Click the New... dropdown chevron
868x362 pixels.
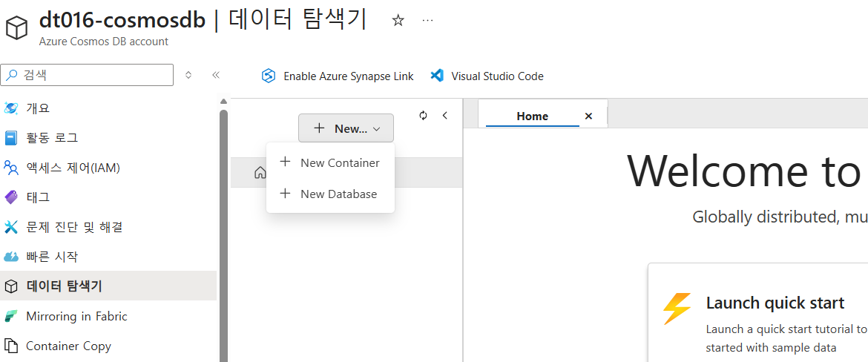pyautogui.click(x=376, y=129)
